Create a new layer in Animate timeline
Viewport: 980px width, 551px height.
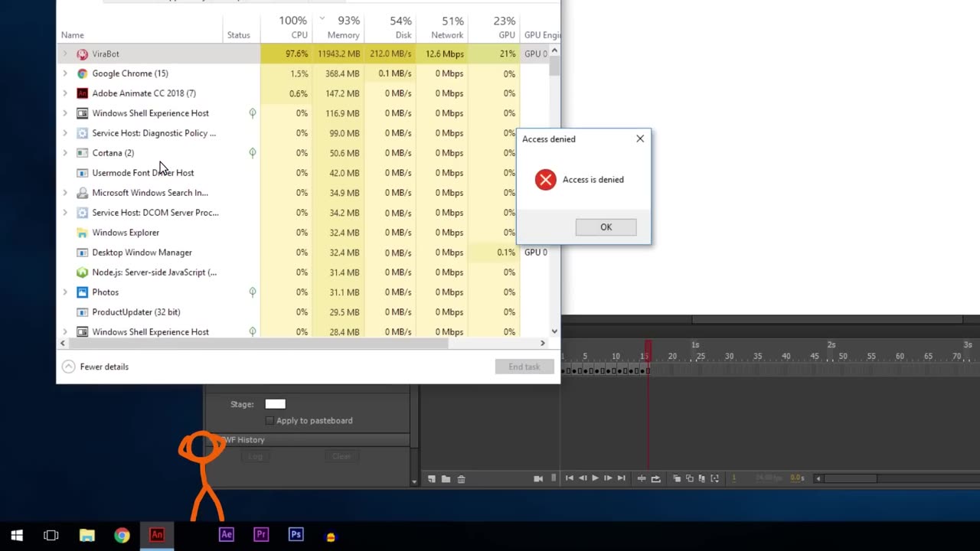[x=432, y=479]
